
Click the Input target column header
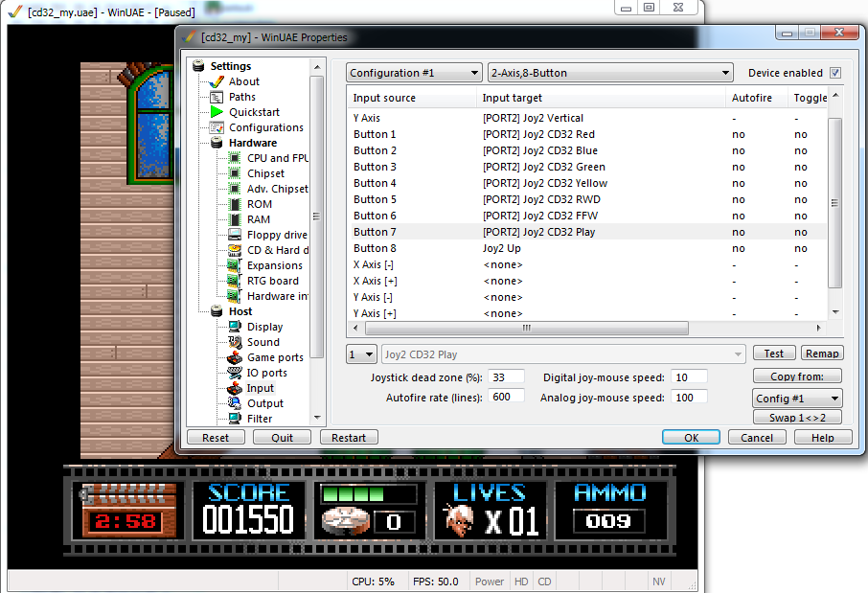(x=601, y=98)
